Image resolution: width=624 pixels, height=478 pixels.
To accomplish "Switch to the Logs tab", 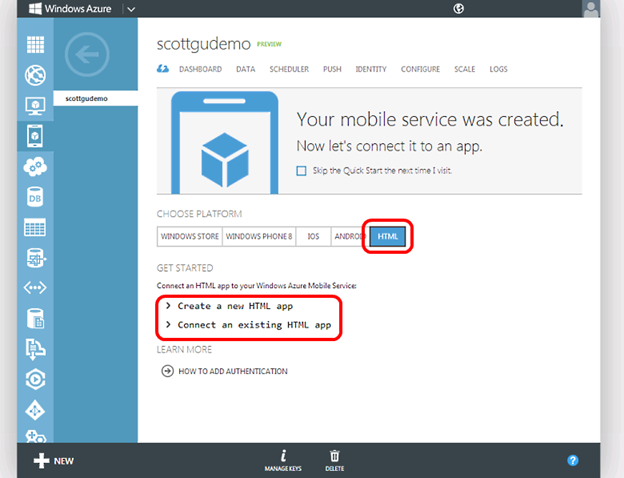I will coord(498,69).
